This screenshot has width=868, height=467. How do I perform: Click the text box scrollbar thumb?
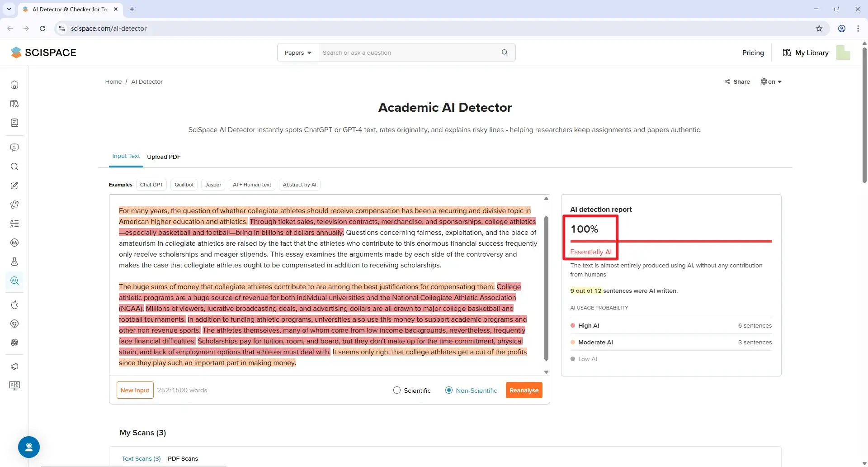tap(546, 288)
